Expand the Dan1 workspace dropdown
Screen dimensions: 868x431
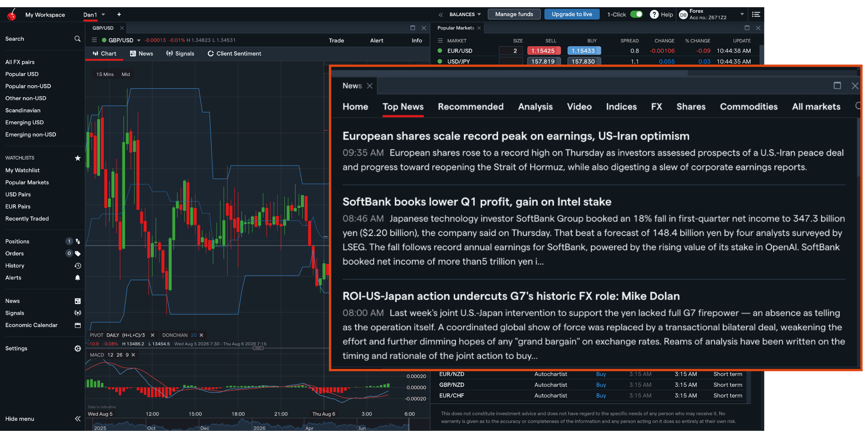103,14
